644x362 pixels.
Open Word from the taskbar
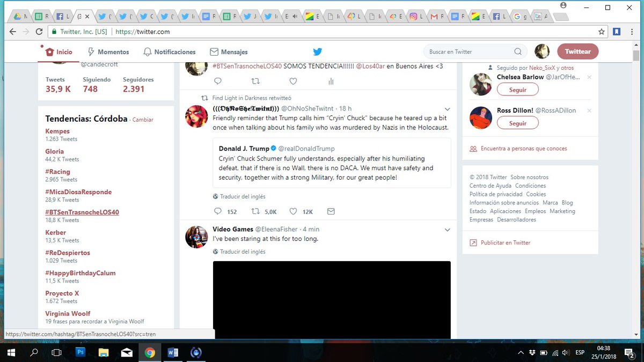173,352
